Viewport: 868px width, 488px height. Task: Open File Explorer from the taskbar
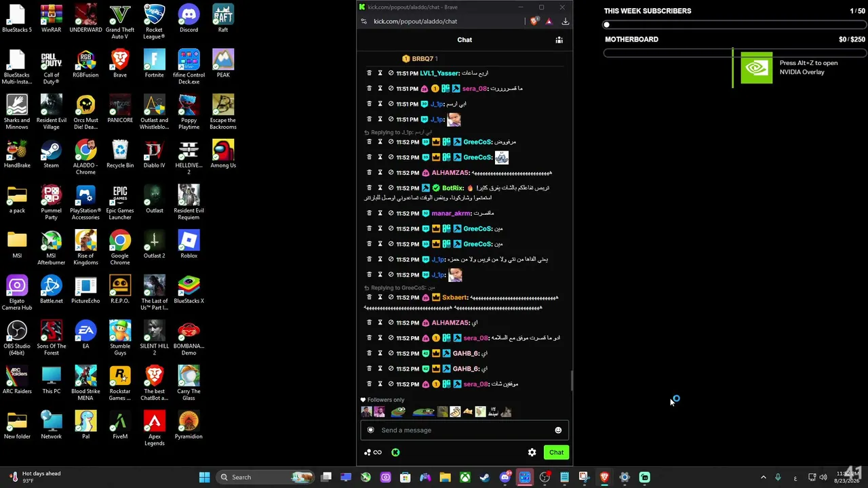(x=445, y=477)
